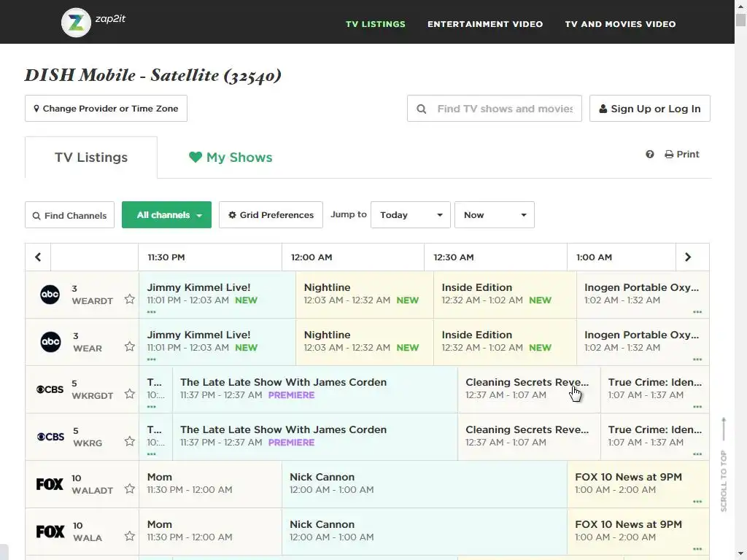747x560 pixels.
Task: Go to earlier times with left arrow
Action: (38, 257)
